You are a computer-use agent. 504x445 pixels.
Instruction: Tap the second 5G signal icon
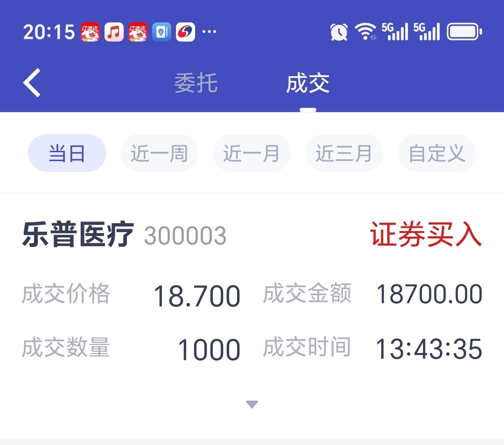coord(427,31)
